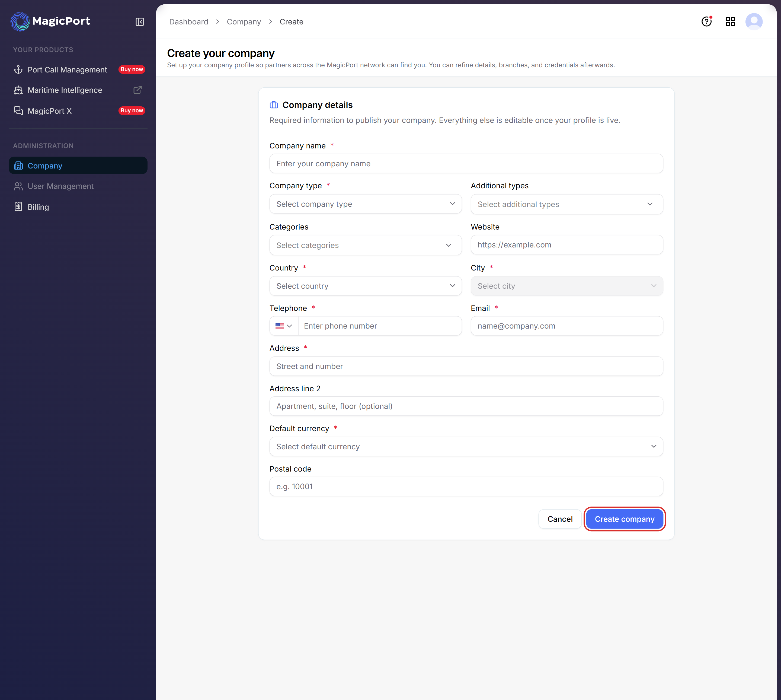Click the Company building icon in sidebar
This screenshot has height=700, width=781.
coord(18,166)
